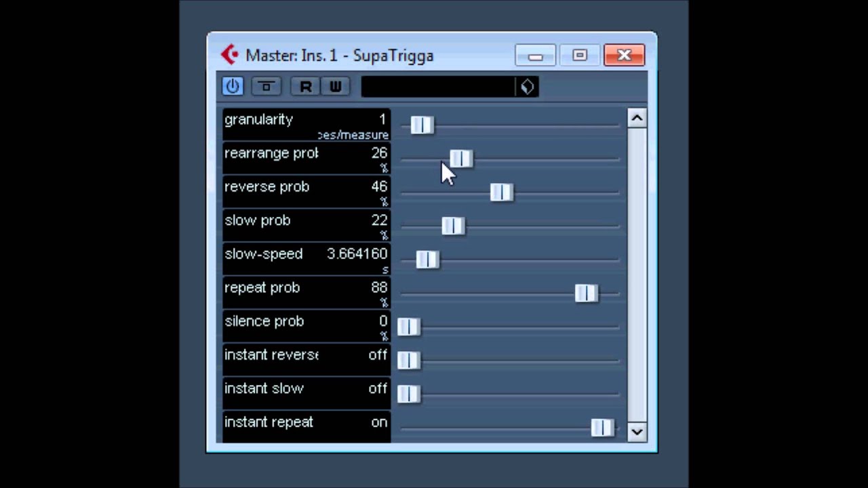Image resolution: width=868 pixels, height=488 pixels.
Task: Click the instant reverse 'off' value
Action: point(378,354)
